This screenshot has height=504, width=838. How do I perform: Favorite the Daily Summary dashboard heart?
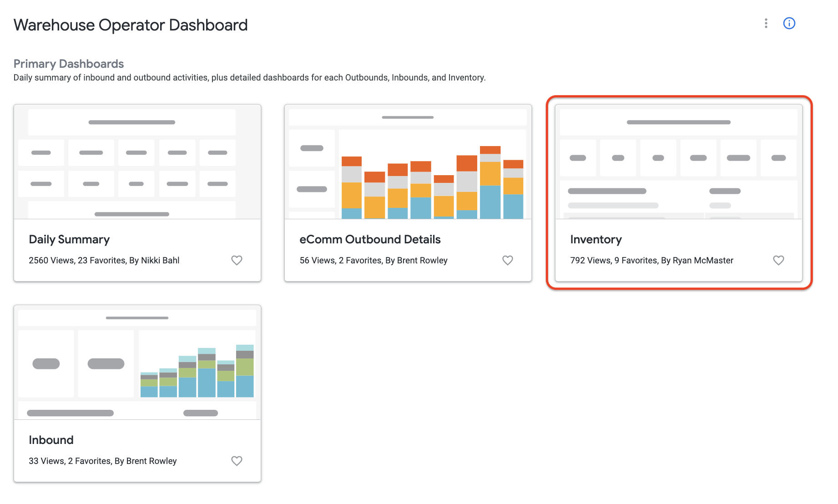(237, 260)
